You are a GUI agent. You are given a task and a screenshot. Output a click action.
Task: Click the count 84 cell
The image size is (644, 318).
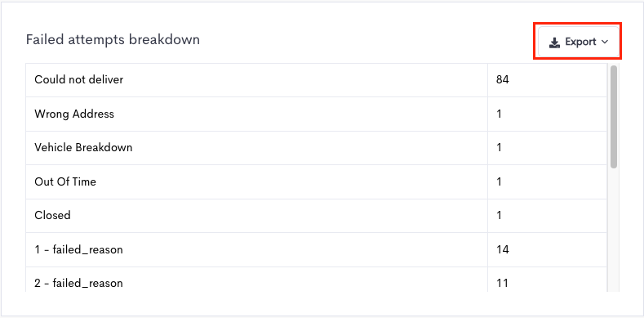pyautogui.click(x=547, y=80)
